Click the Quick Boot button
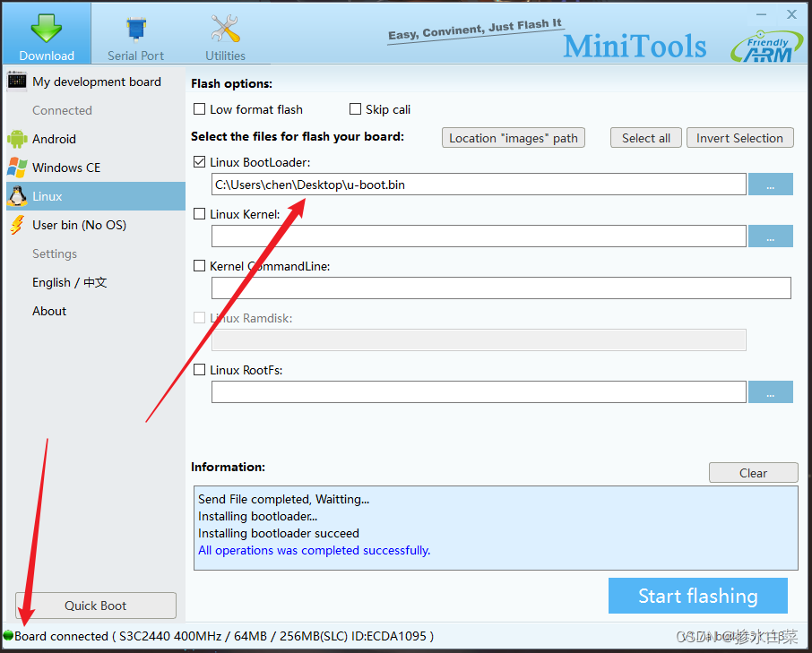This screenshot has height=653, width=812. tap(96, 606)
